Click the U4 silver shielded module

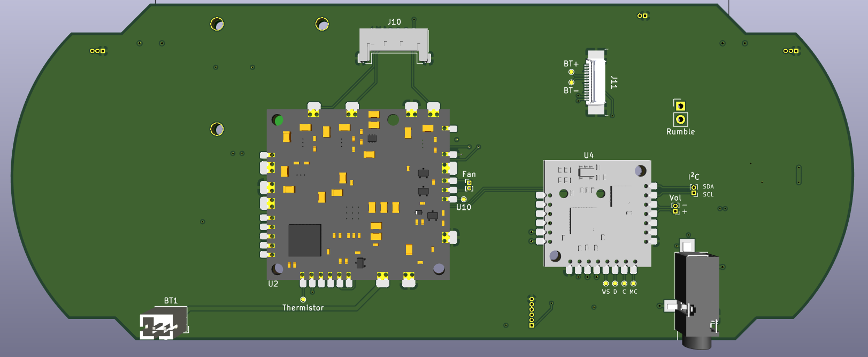click(x=597, y=213)
